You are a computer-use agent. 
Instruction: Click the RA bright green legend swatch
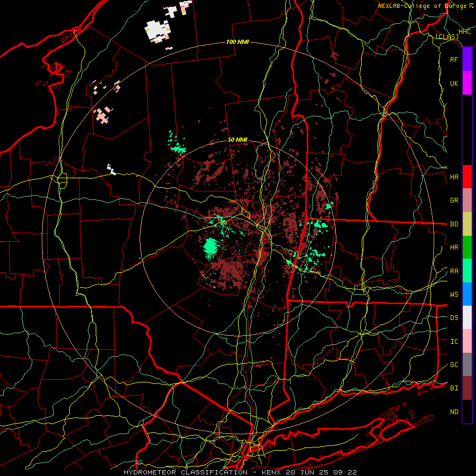pos(467,271)
